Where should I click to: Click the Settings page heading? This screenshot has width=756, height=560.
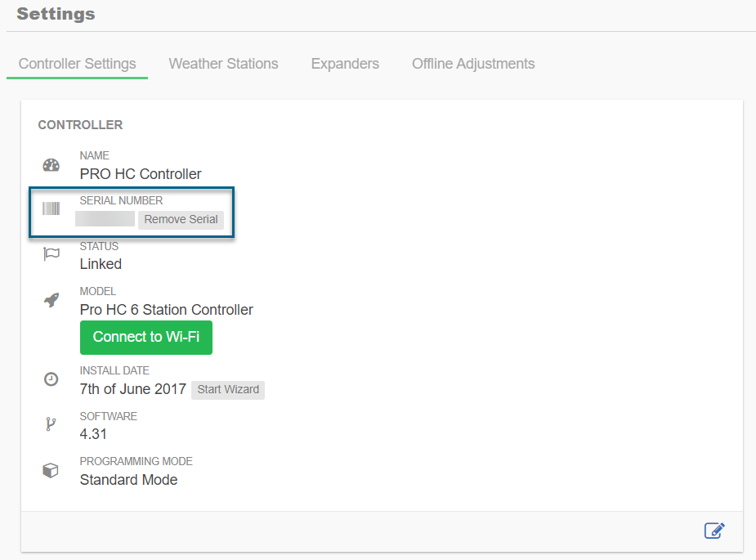pos(56,14)
